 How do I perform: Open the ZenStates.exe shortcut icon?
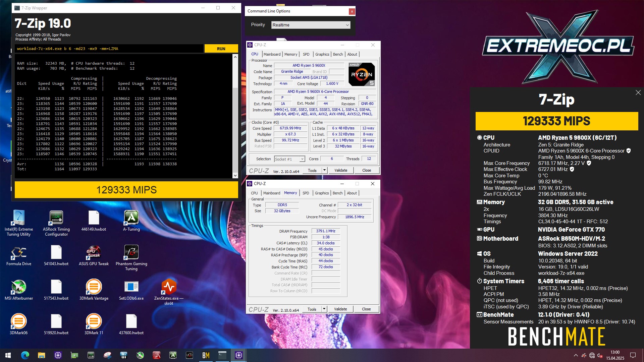pos(169,292)
